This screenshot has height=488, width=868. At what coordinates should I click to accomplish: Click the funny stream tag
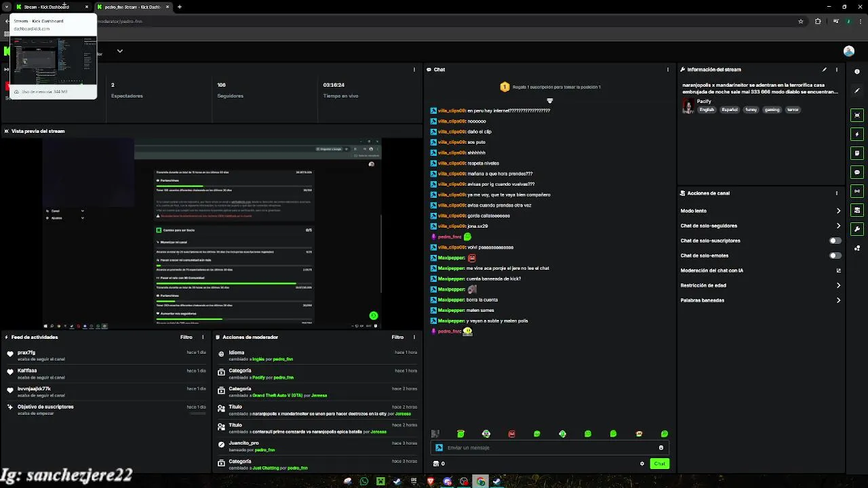pyautogui.click(x=751, y=110)
